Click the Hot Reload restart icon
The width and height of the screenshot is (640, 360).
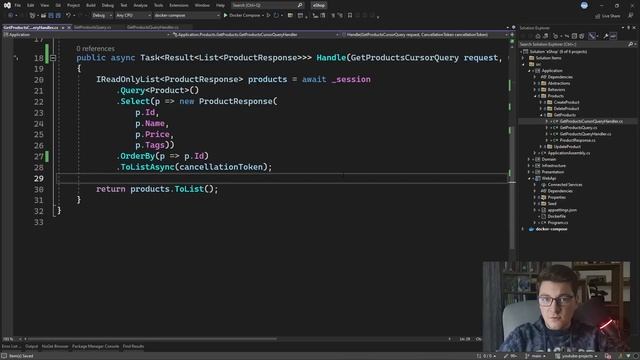point(276,16)
